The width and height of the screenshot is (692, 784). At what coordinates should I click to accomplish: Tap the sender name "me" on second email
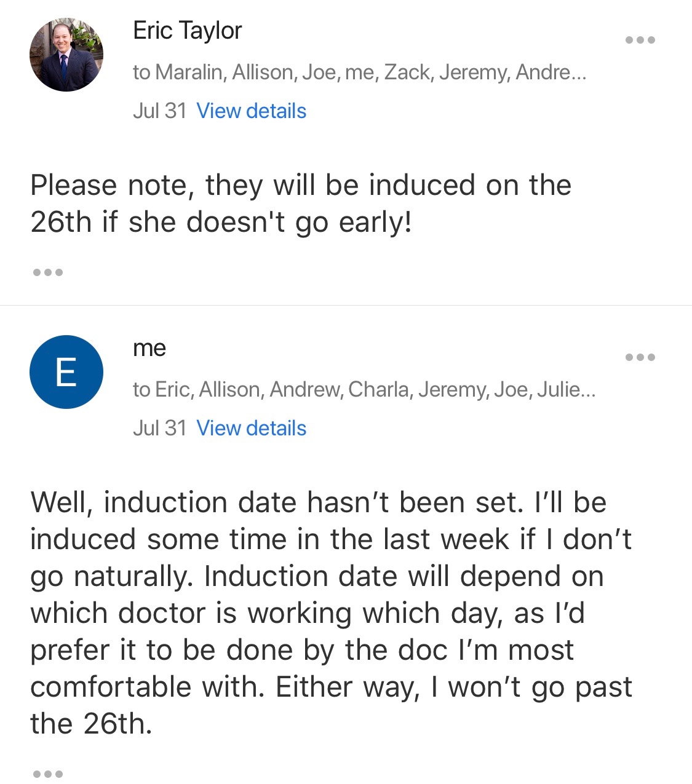coord(149,348)
